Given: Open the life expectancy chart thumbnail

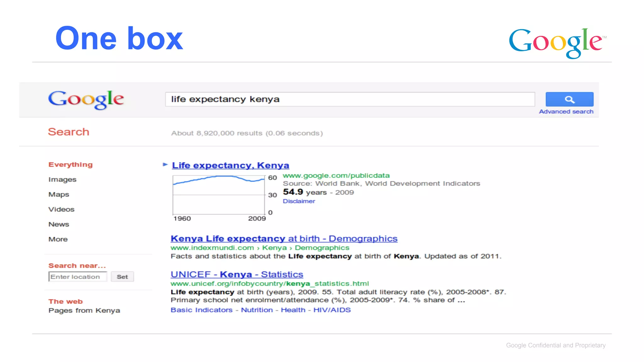Looking at the screenshot, I should point(219,195).
